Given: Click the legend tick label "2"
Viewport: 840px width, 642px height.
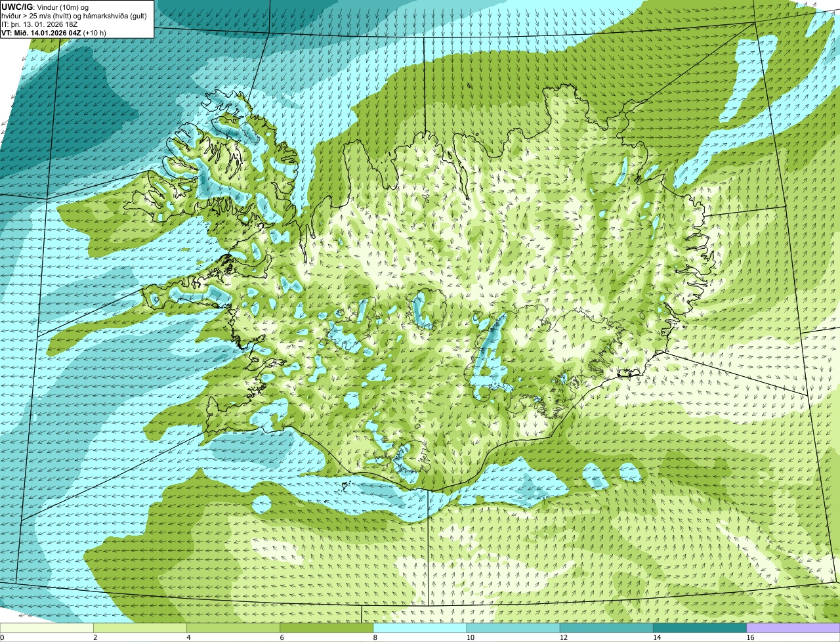Looking at the screenshot, I should (95, 637).
